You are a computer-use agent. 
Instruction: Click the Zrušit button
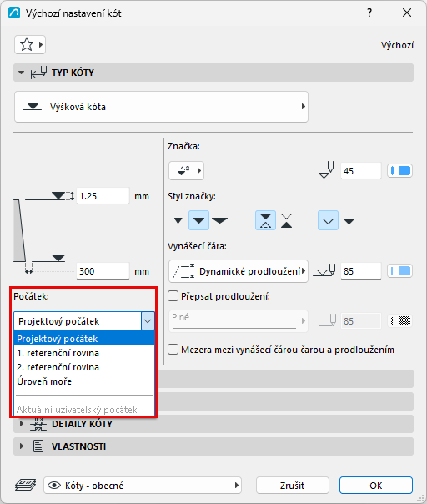[293, 486]
